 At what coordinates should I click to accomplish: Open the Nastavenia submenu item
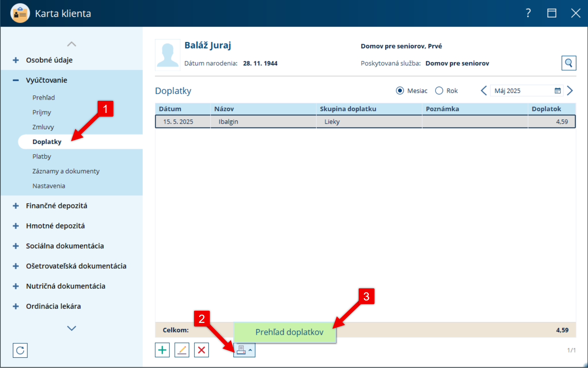49,186
